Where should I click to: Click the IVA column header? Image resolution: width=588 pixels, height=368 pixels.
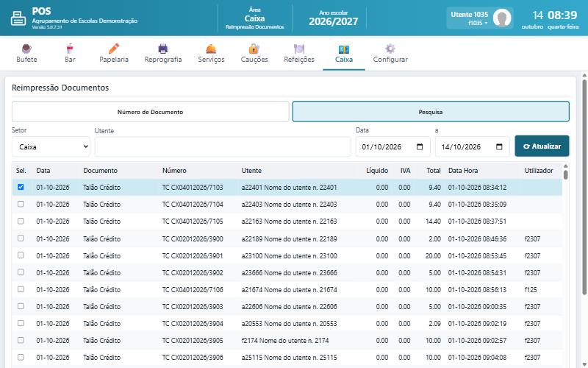[405, 171]
